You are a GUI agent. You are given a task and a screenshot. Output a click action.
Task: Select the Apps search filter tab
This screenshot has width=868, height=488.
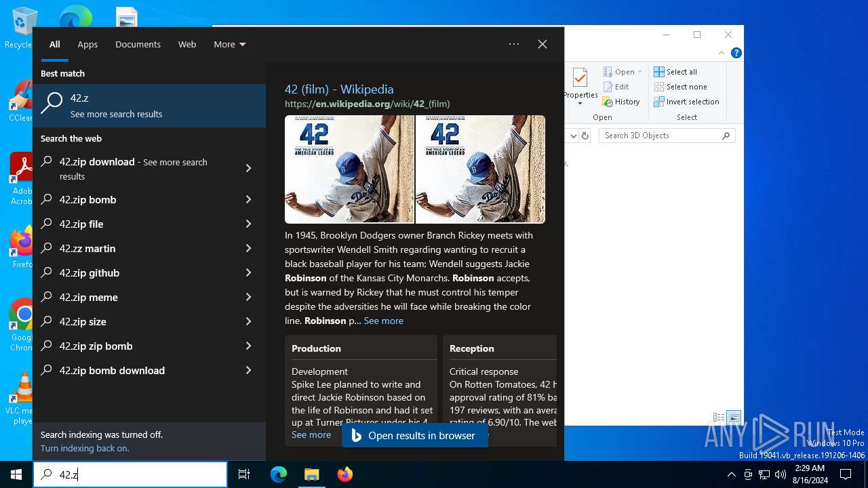click(87, 44)
